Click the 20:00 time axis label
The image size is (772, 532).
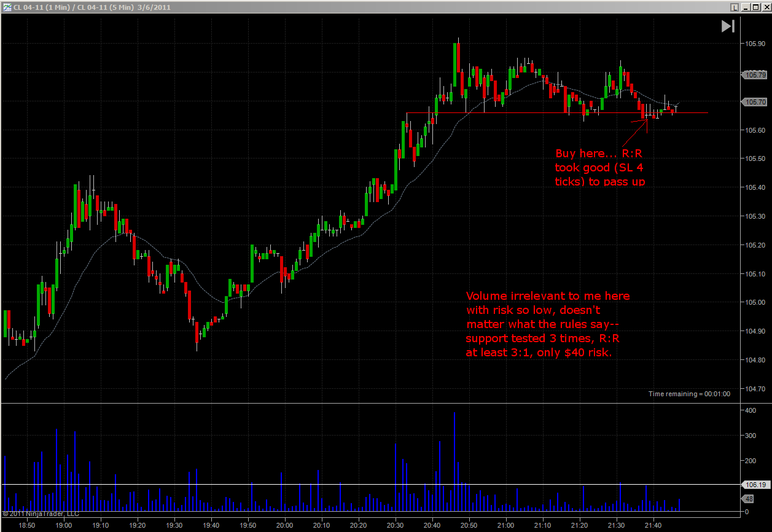[285, 526]
